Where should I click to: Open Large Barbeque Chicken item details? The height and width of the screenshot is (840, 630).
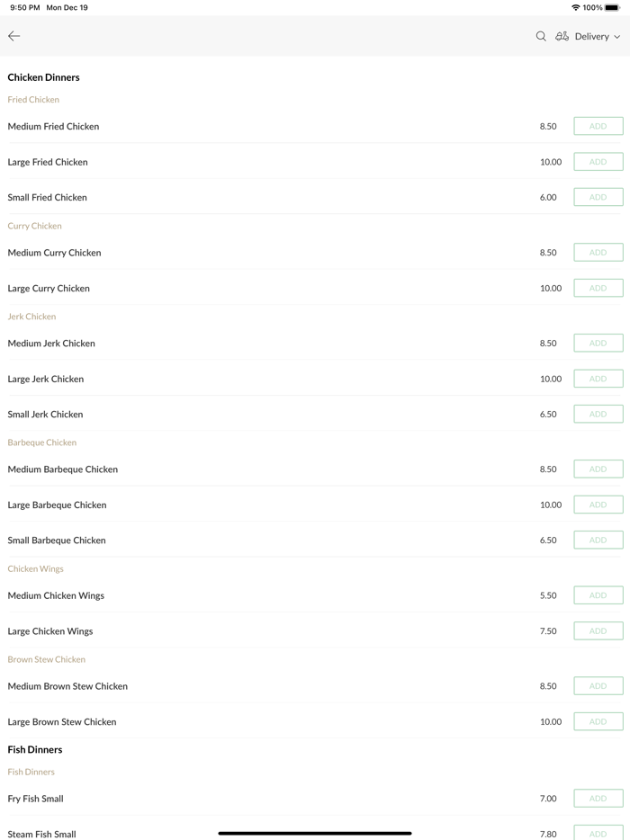tap(57, 505)
